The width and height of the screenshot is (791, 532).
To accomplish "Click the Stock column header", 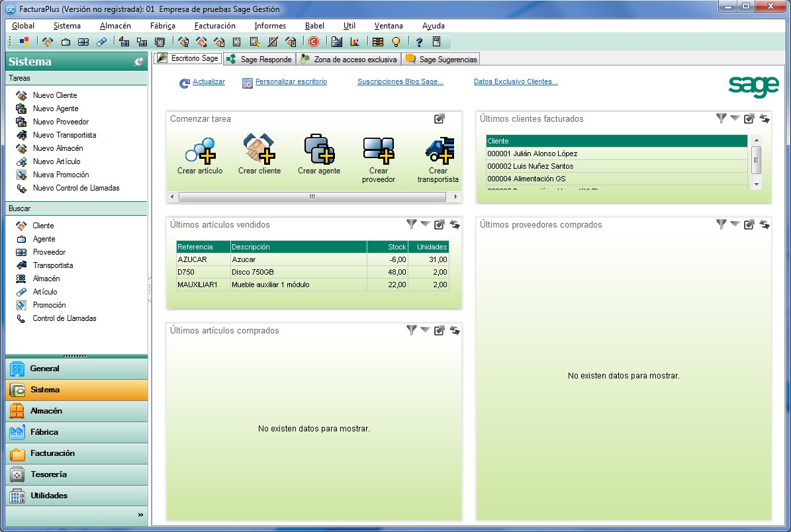I will click(387, 247).
